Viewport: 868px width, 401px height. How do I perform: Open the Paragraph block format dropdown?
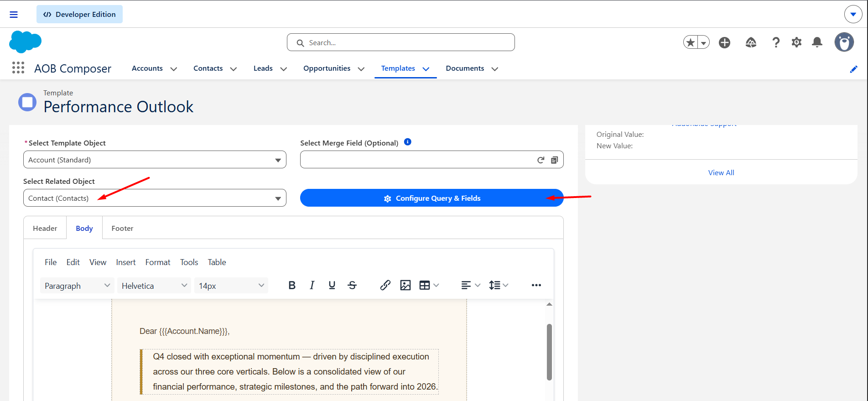pos(77,286)
